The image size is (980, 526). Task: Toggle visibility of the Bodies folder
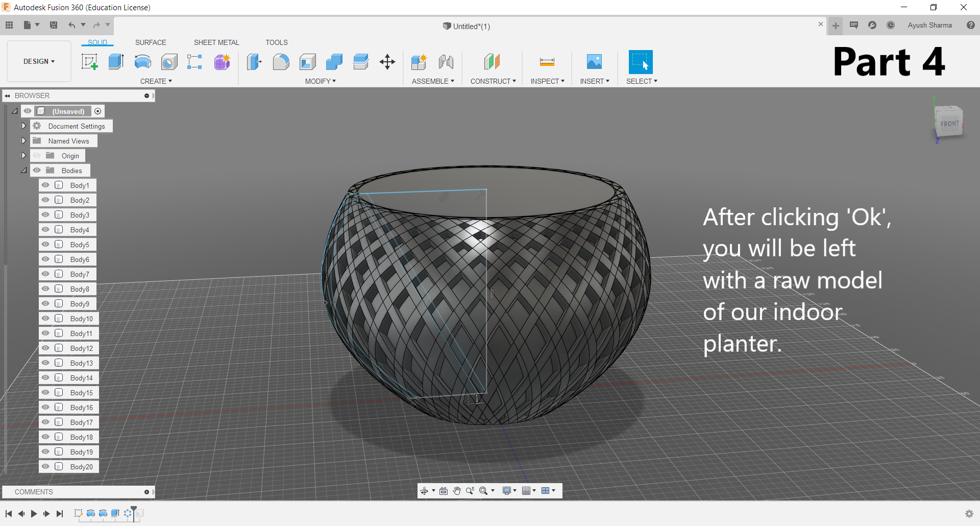37,171
